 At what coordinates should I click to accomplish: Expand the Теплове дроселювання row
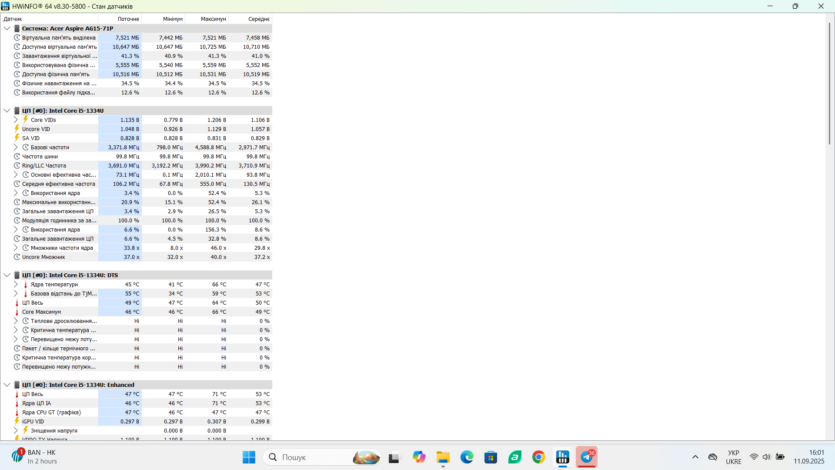(x=15, y=321)
